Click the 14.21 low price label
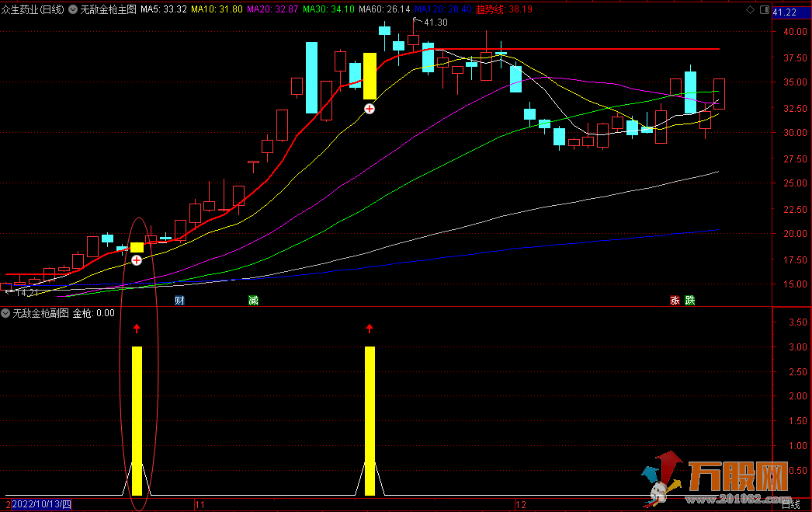The image size is (812, 512). click(26, 293)
